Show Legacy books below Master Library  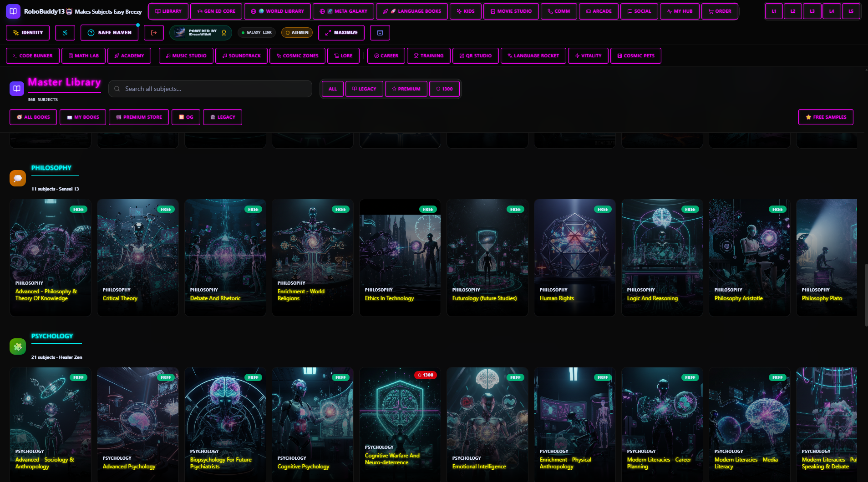click(223, 117)
